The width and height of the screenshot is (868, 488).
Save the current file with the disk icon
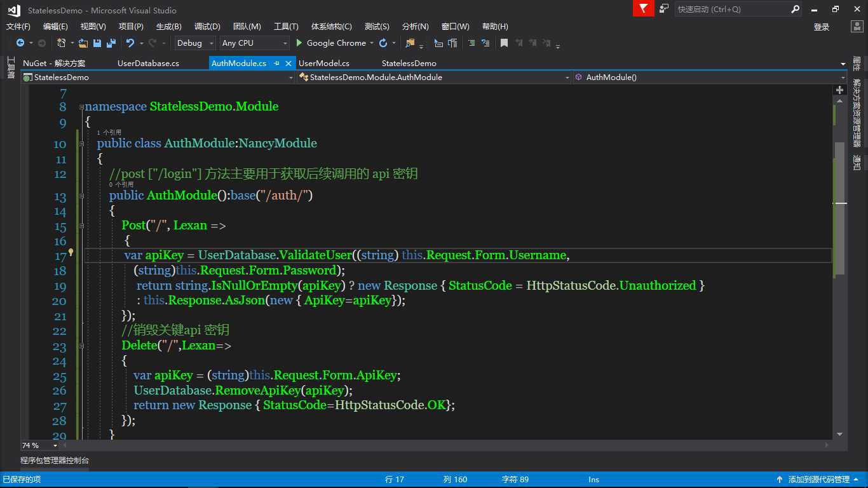[97, 43]
